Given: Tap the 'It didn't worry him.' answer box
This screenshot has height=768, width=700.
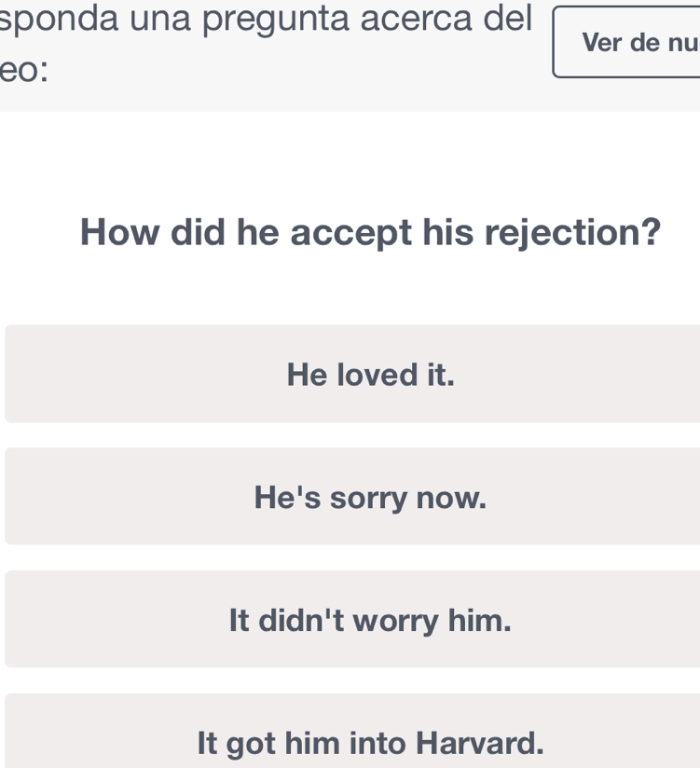Looking at the screenshot, I should click(x=370, y=619).
